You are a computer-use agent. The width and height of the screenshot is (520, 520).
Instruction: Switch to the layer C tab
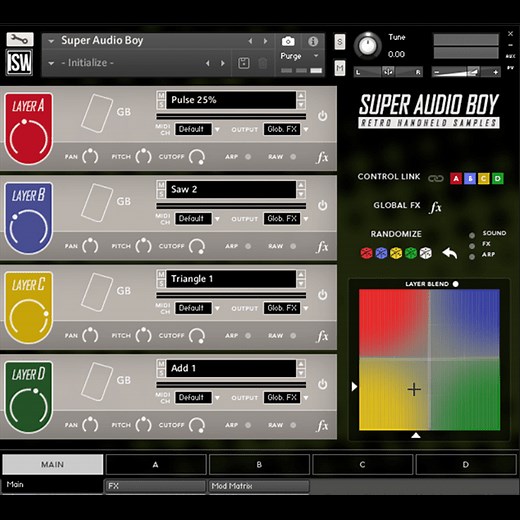pos(362,464)
